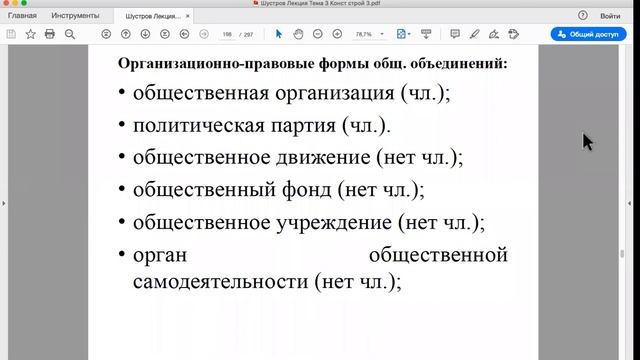Expand the right tools pane arrow
The height and width of the screenshot is (360, 640).
[x=629, y=203]
